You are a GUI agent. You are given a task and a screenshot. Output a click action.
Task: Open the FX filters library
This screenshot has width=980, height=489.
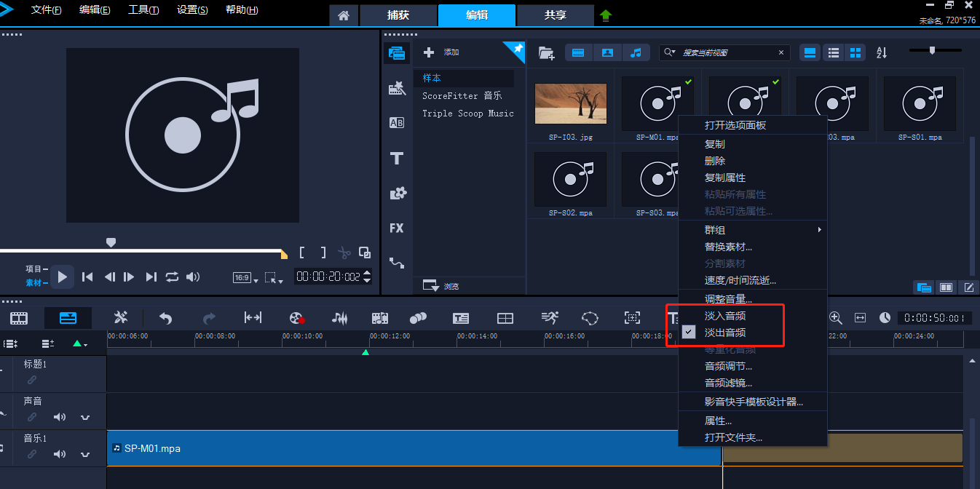pos(397,228)
